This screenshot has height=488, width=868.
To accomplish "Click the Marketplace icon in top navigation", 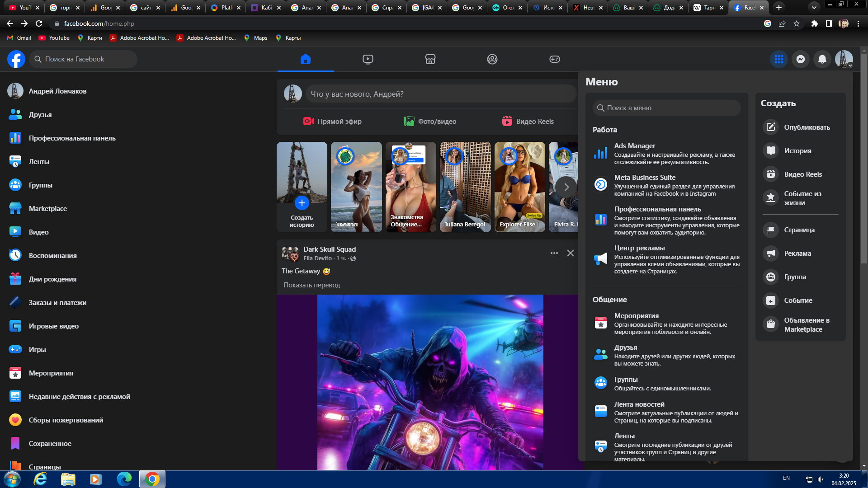I will click(430, 59).
